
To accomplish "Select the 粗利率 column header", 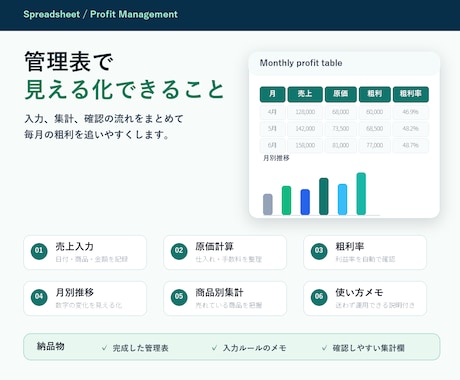I will pos(411,94).
